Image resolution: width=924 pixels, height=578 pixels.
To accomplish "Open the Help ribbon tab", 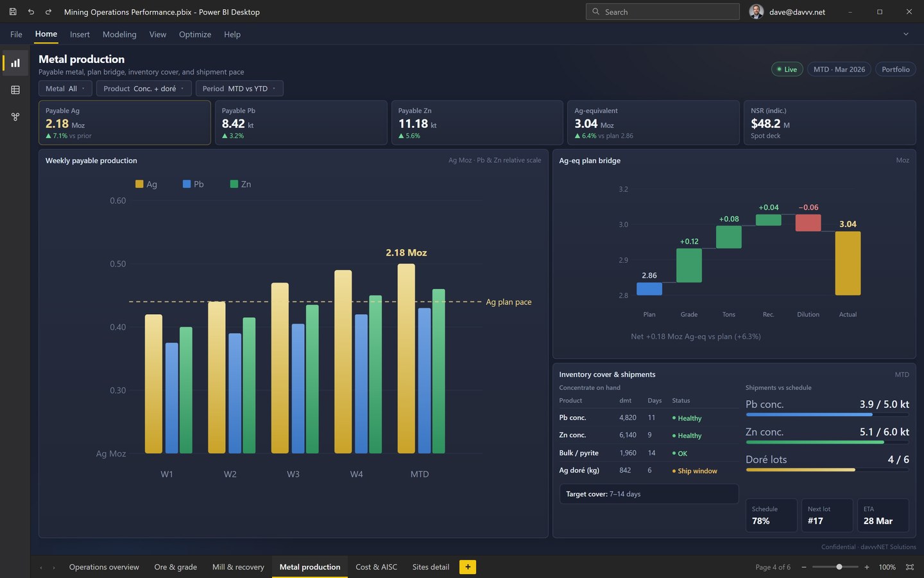I will click(232, 34).
